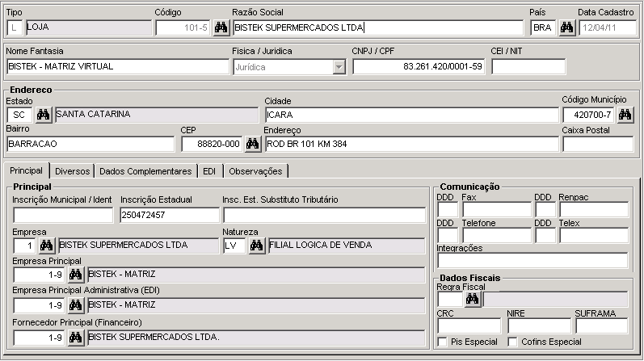The image size is (644, 361).
Task: Click Fornecedor Principal code field 1-9
Action: (x=39, y=338)
